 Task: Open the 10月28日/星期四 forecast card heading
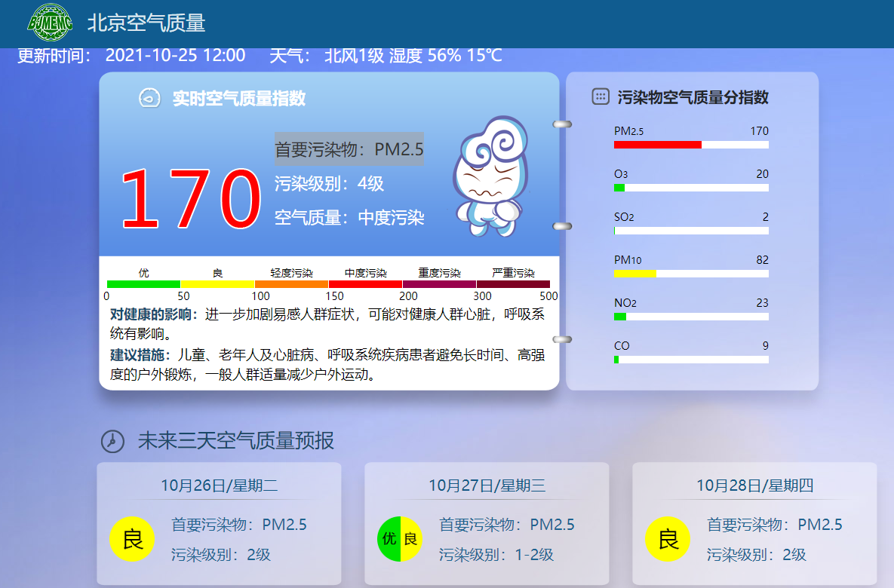pos(754,485)
